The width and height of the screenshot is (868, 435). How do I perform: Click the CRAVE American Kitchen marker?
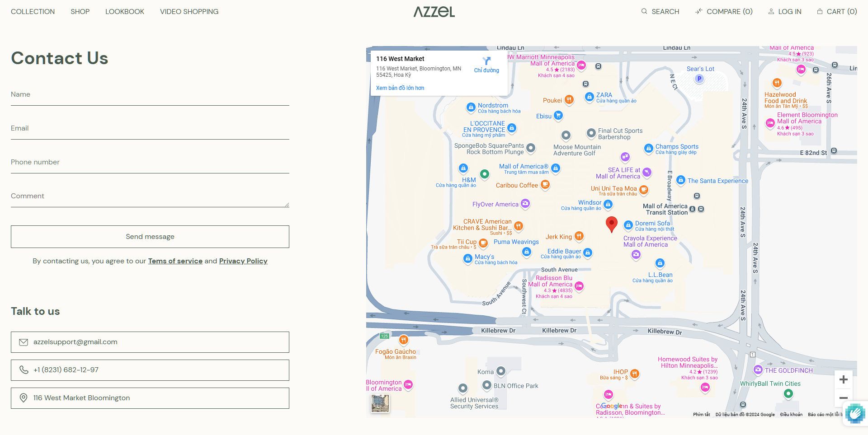click(x=519, y=225)
